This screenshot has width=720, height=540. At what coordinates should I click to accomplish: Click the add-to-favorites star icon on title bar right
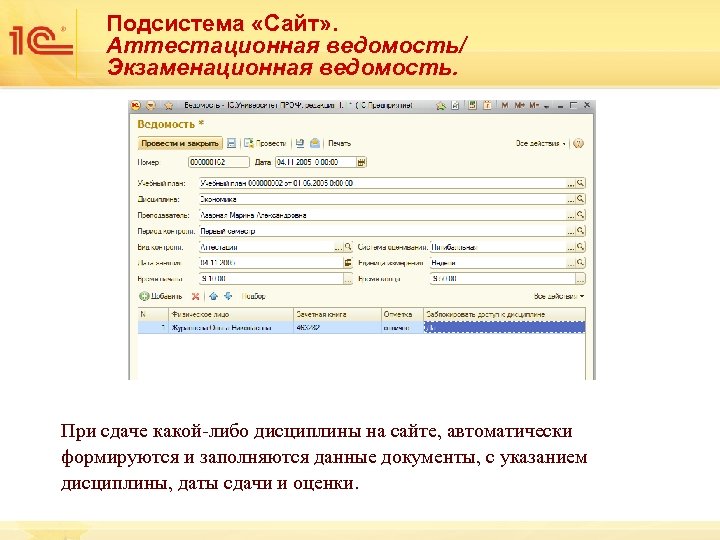[440, 106]
